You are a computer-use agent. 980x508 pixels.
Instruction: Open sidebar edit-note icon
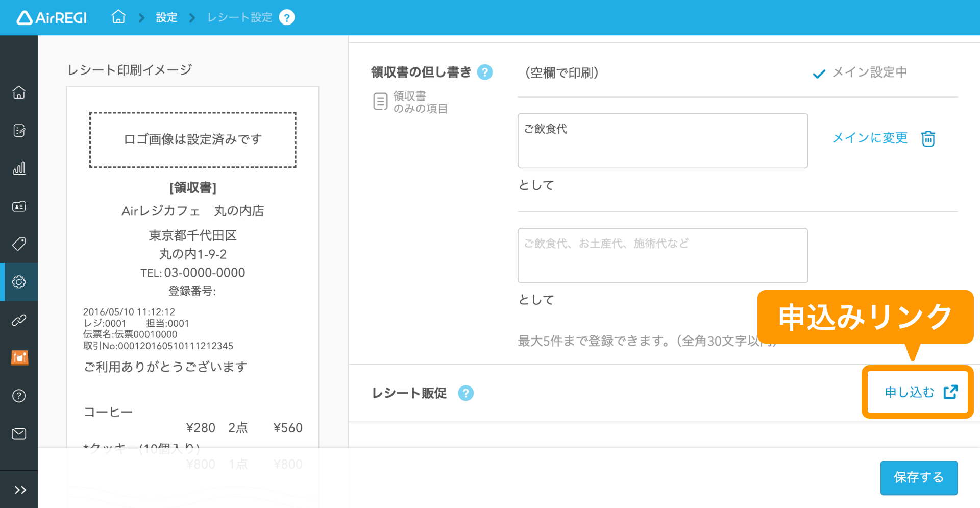coord(19,131)
